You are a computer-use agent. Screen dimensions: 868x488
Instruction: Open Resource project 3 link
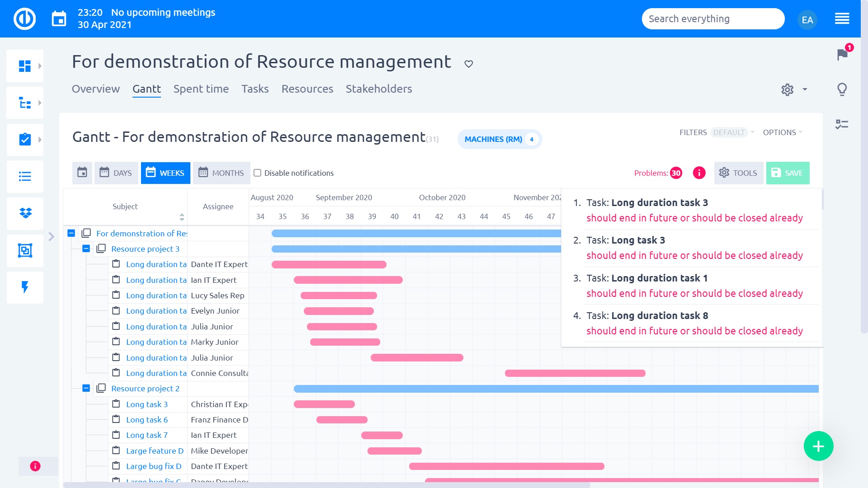click(x=145, y=249)
